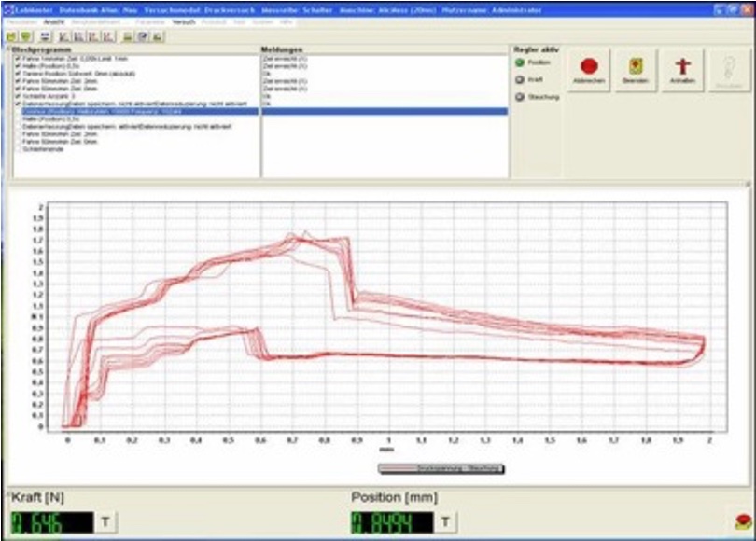The height and width of the screenshot is (541, 756).
Task: Select the Position controller radio indicator
Action: click(x=520, y=62)
